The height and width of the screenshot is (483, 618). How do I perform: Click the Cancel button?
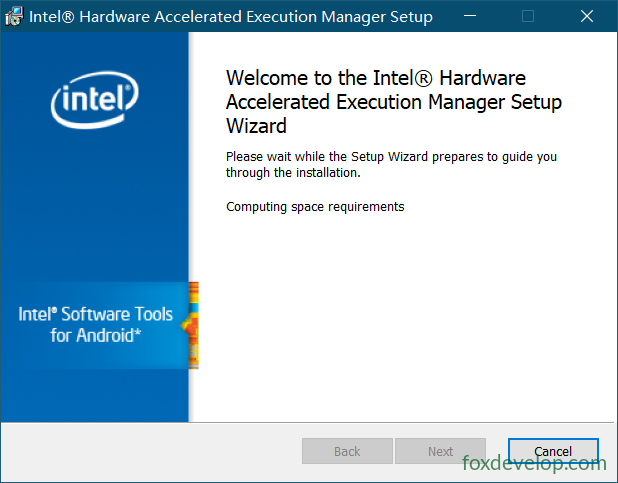click(553, 451)
